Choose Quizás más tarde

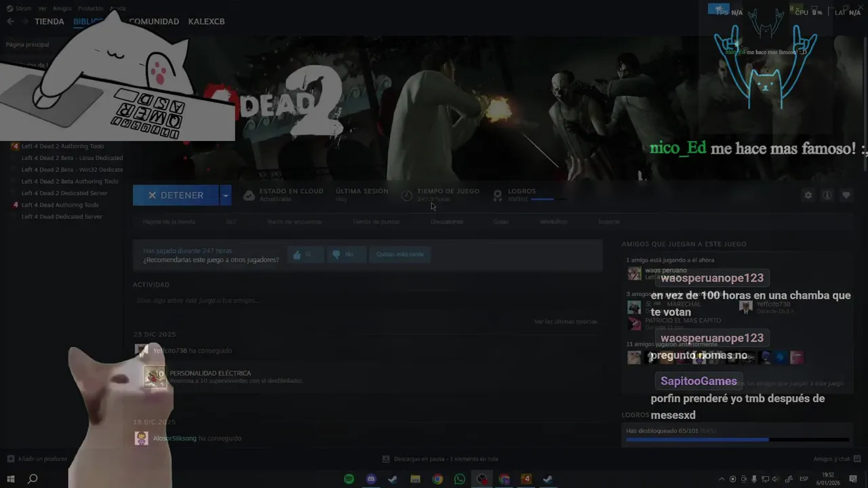(x=400, y=254)
